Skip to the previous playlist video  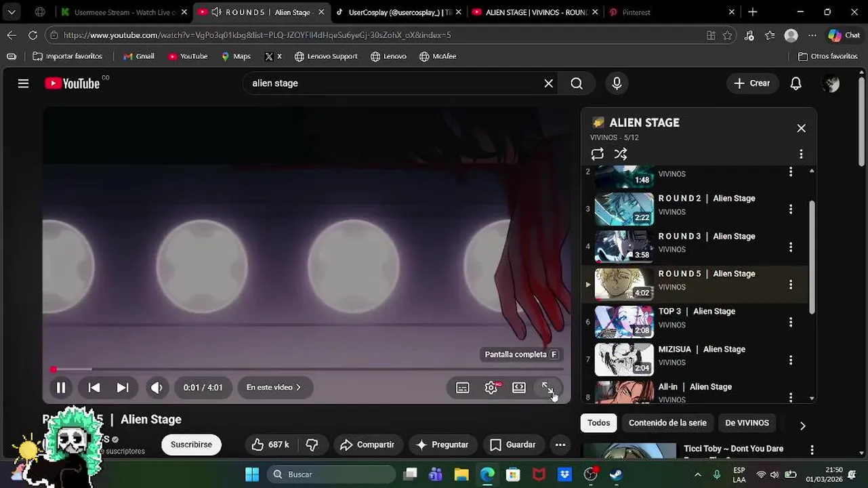tap(94, 388)
